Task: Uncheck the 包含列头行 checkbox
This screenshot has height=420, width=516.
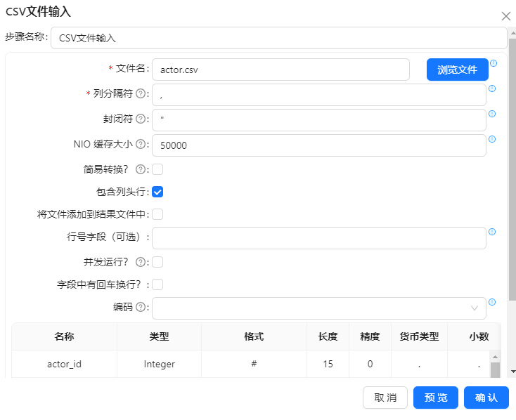Action: click(x=158, y=192)
